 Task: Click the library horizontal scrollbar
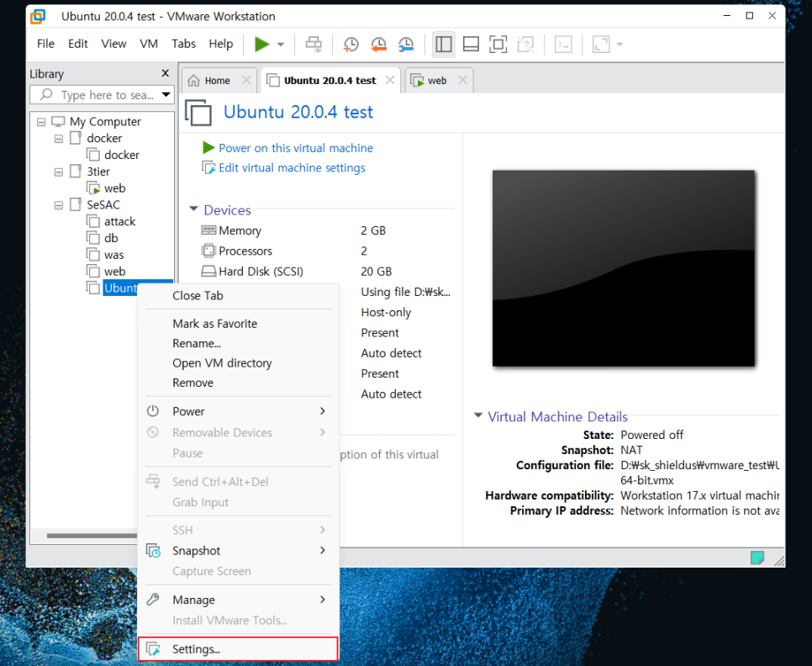point(92,536)
